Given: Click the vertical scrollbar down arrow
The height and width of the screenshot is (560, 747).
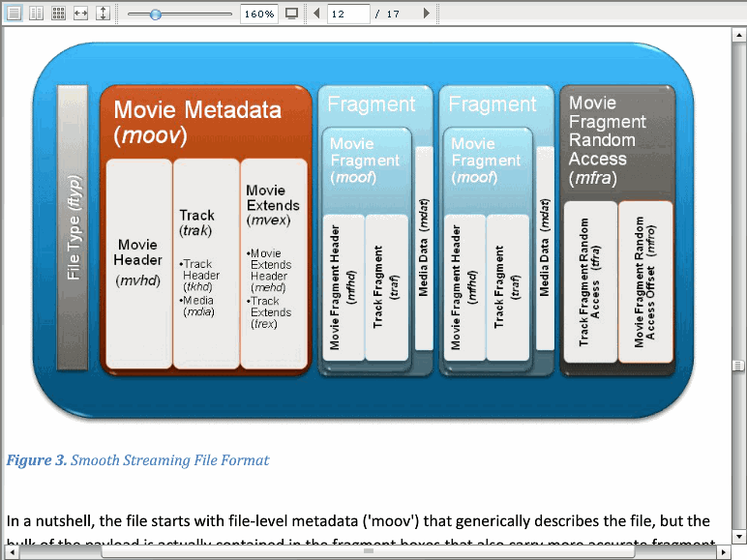Looking at the screenshot, I should coord(739,536).
